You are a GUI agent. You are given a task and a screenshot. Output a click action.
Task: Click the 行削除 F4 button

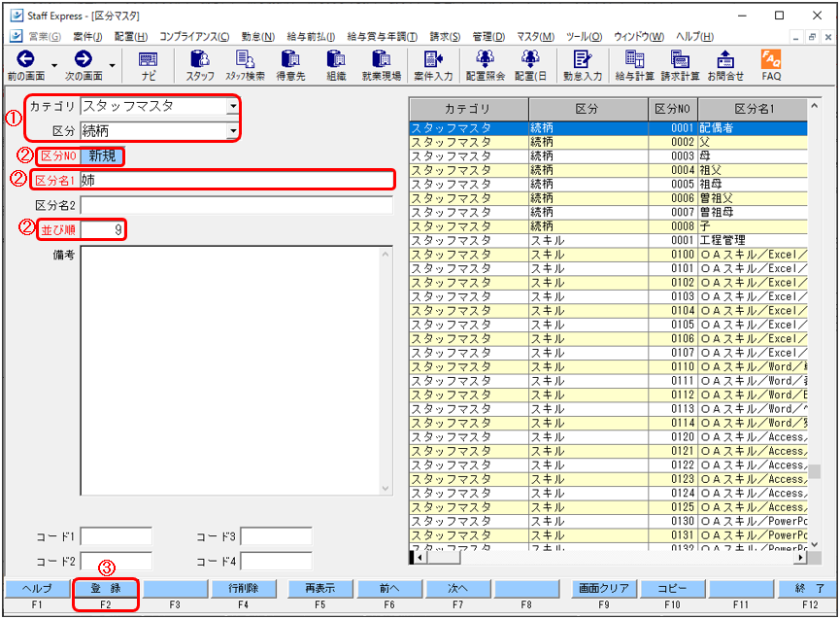(243, 589)
